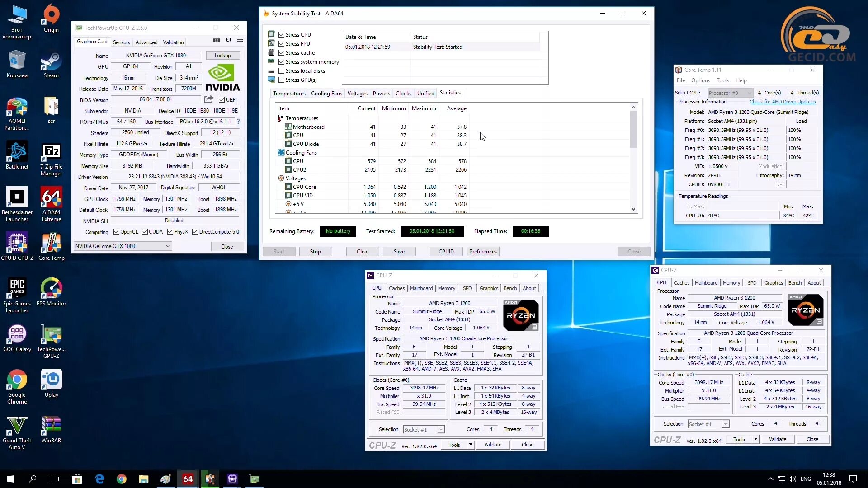868x488 pixels.
Task: Expand Cooling Fans section in AIDA64
Action: [x=281, y=153]
